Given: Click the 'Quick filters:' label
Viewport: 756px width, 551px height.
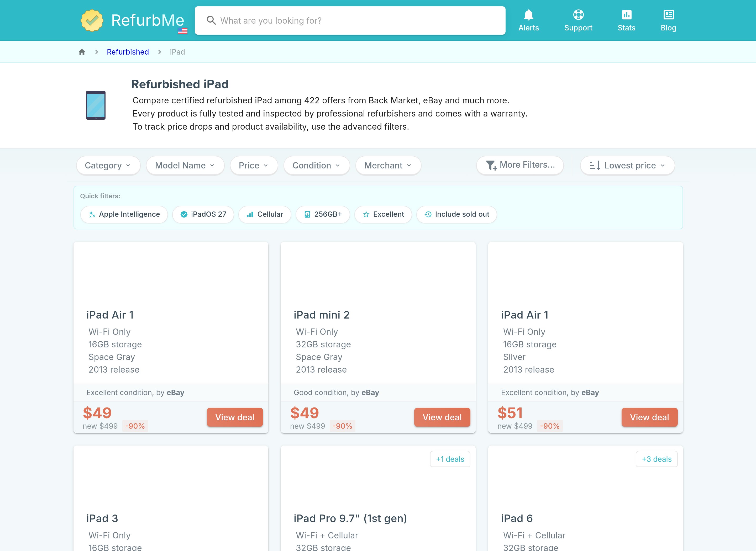Looking at the screenshot, I should pos(100,196).
